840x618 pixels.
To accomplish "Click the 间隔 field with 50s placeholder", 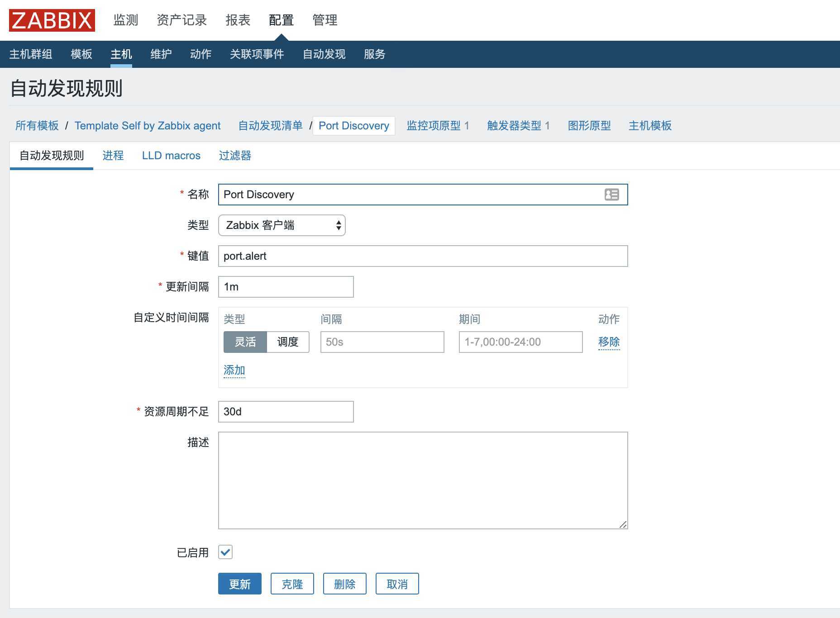I will (x=382, y=342).
